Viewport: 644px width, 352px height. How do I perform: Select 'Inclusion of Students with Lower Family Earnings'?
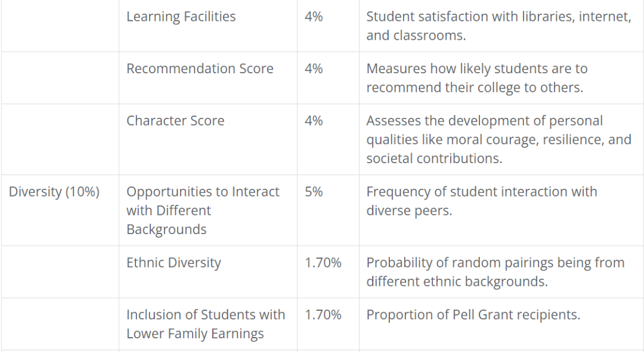tap(206, 324)
